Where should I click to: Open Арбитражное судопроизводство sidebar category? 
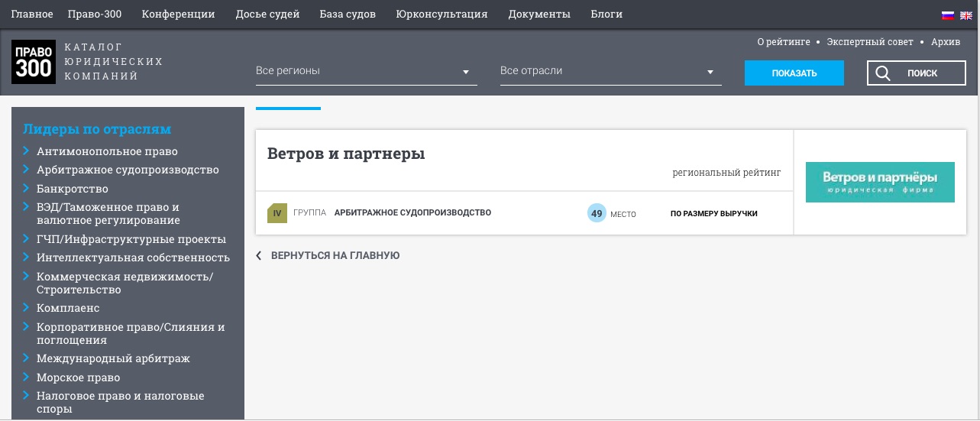tap(128, 170)
